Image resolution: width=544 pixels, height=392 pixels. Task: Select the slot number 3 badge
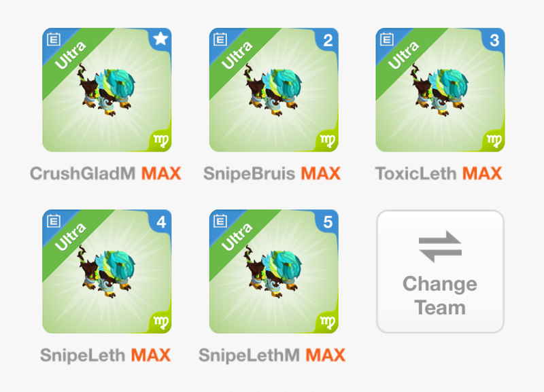point(494,41)
